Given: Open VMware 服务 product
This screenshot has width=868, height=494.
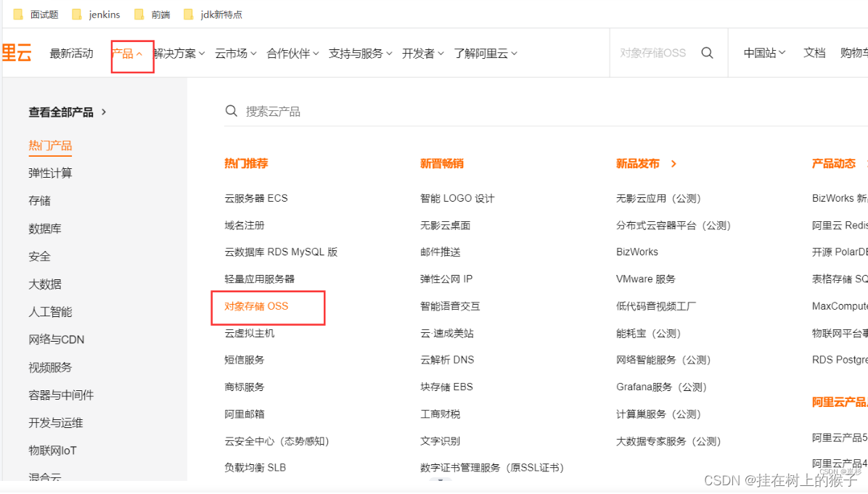Looking at the screenshot, I should 645,279.
